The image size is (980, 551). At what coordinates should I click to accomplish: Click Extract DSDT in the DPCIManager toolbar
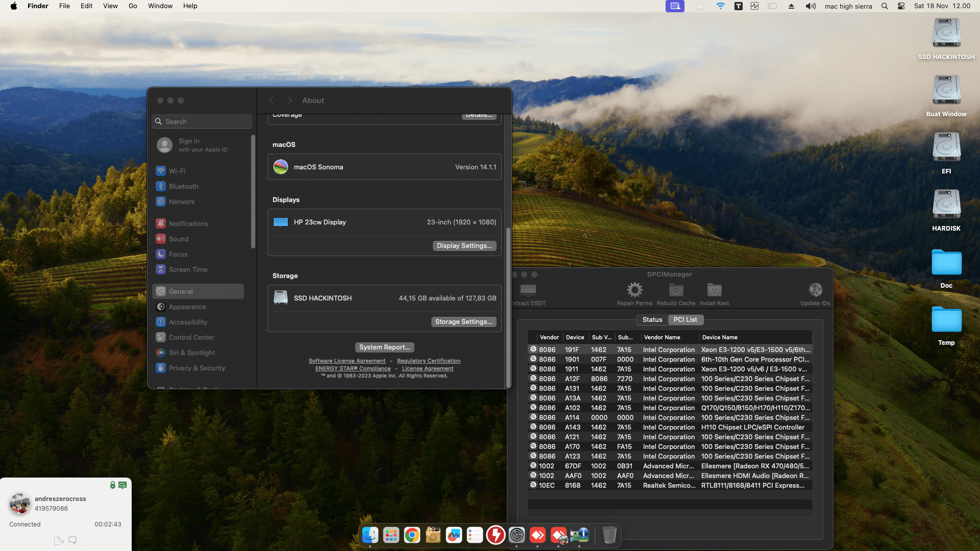point(528,293)
